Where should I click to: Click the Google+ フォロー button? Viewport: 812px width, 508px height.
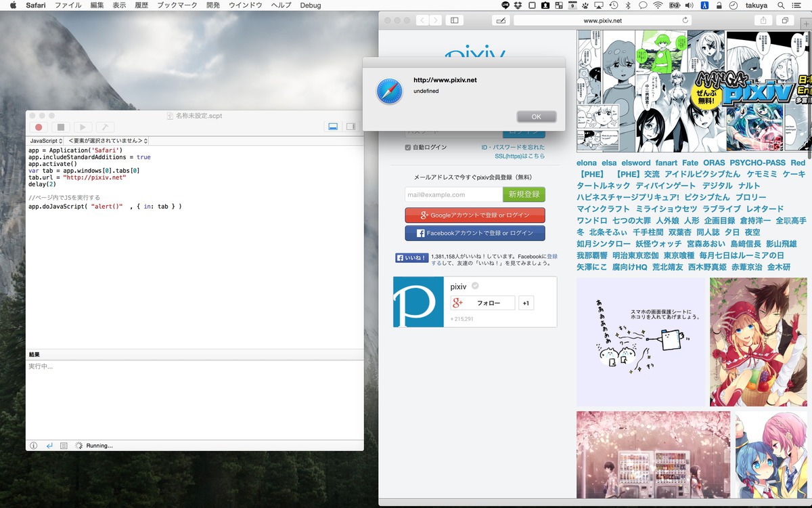[x=483, y=303]
